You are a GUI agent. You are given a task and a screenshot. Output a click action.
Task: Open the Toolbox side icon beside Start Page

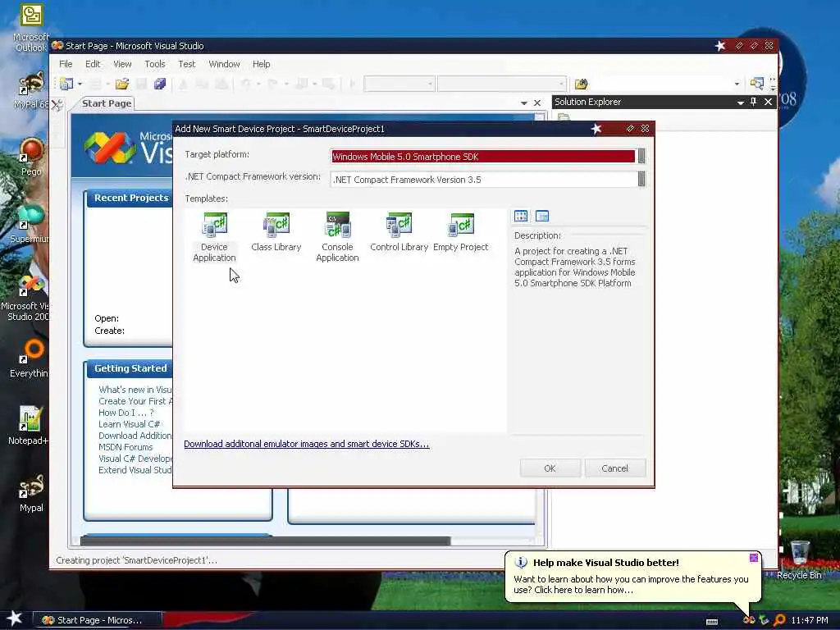click(x=57, y=104)
